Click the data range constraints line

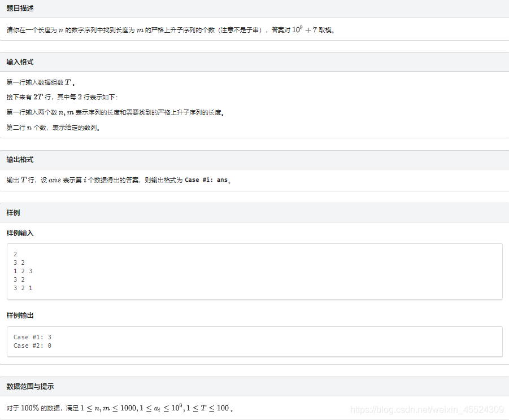click(120, 408)
